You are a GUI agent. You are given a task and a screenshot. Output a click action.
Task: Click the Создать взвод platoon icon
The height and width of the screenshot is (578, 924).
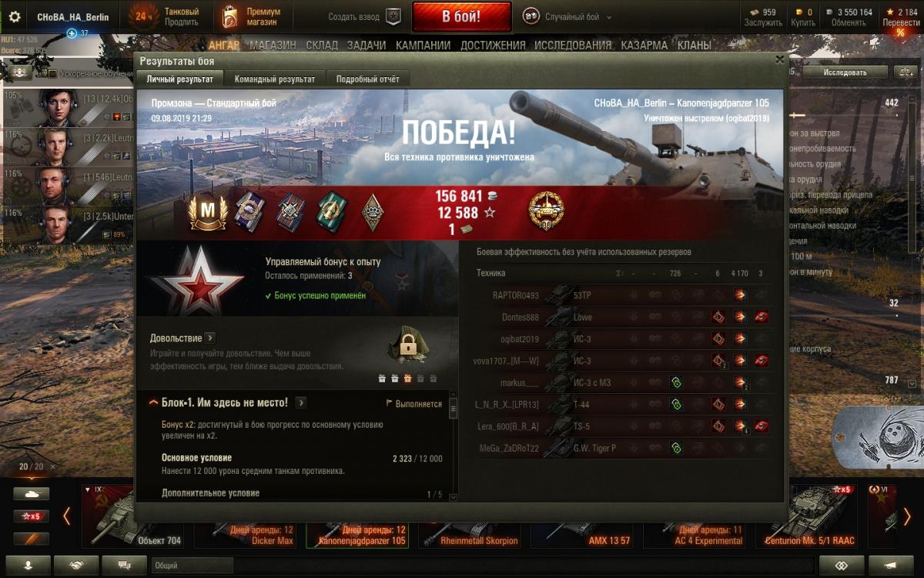[x=393, y=16]
